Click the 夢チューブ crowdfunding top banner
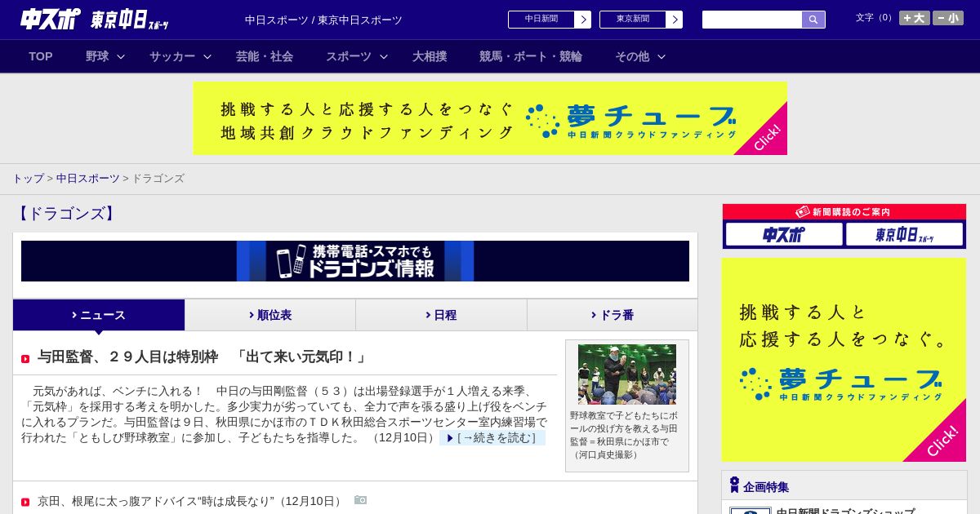This screenshot has height=514, width=980. point(490,118)
